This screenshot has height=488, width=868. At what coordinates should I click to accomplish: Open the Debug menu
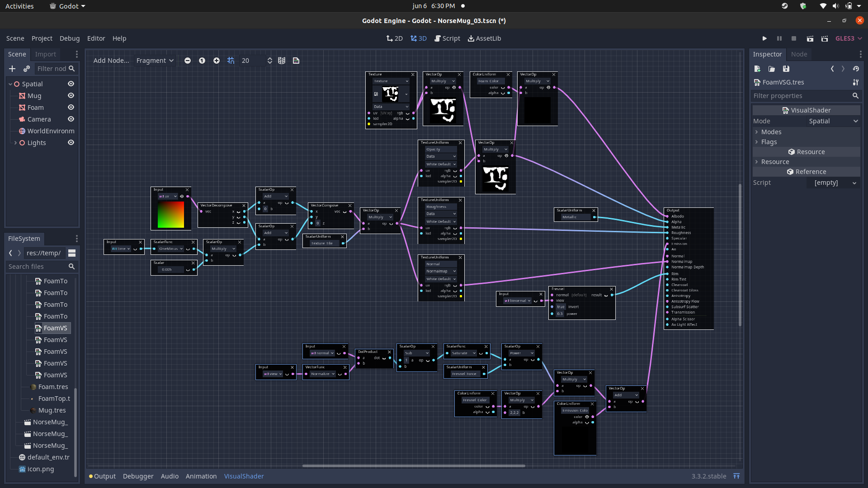pyautogui.click(x=70, y=38)
